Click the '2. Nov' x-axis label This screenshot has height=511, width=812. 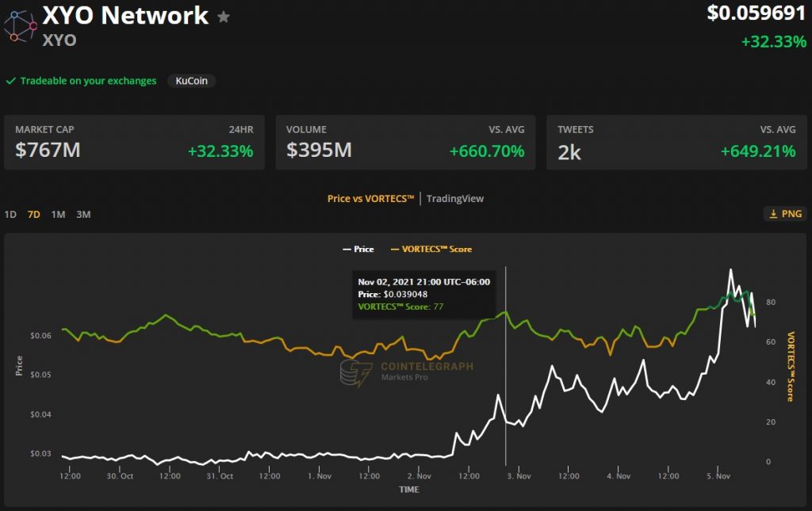(x=419, y=476)
